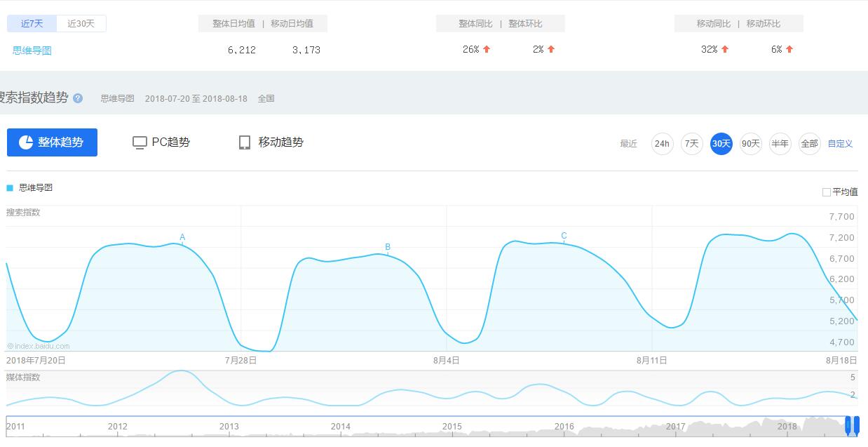Toggle the 思维导图 legend color square
This screenshot has height=447, width=868.
(x=10, y=188)
